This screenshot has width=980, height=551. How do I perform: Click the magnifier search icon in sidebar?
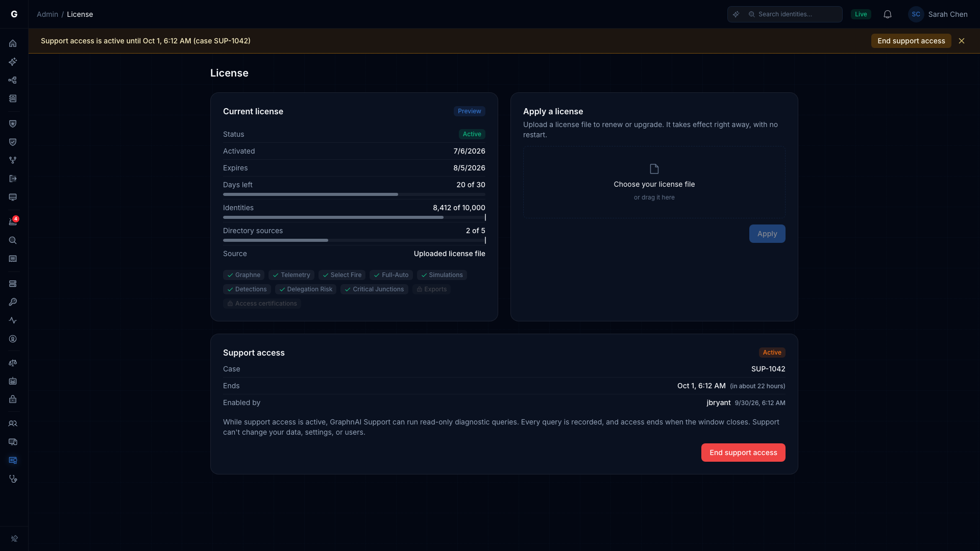click(x=13, y=240)
